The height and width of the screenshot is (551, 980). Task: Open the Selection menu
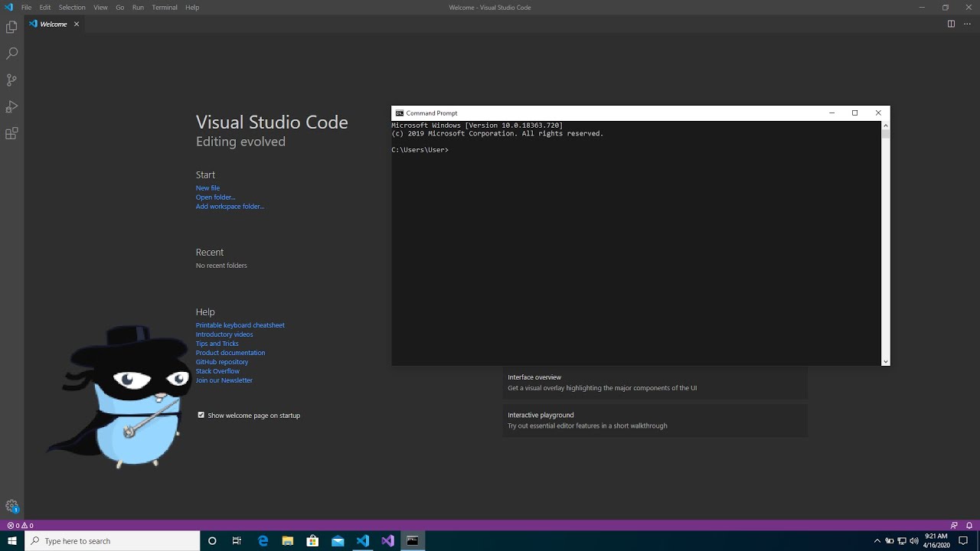tap(72, 7)
